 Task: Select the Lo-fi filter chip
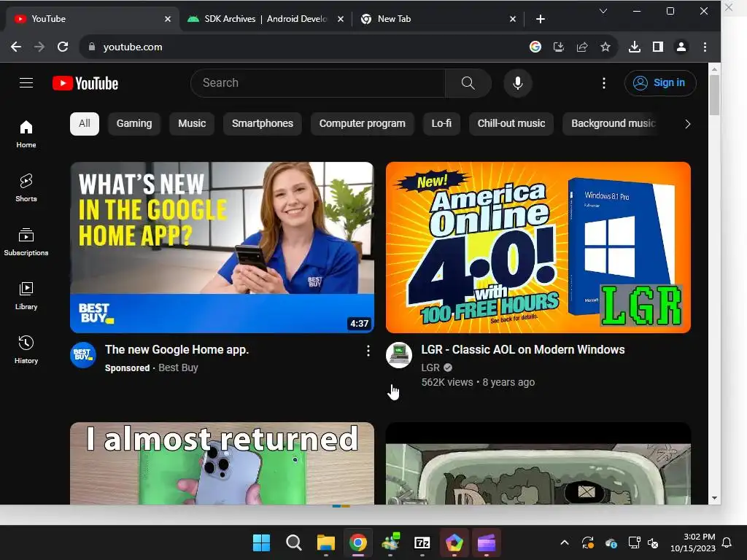coord(441,124)
